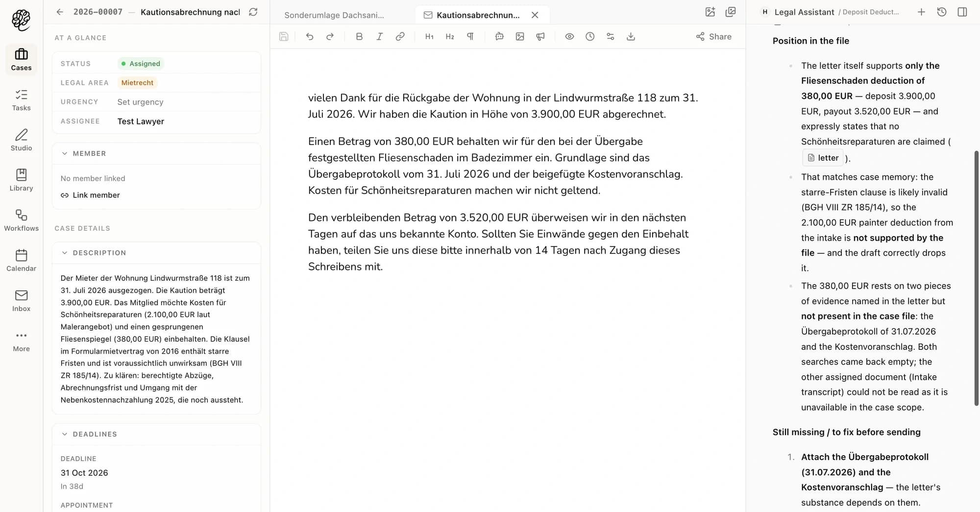Open version history clock icon in editor toolbar
The height and width of the screenshot is (512, 980).
tap(590, 36)
